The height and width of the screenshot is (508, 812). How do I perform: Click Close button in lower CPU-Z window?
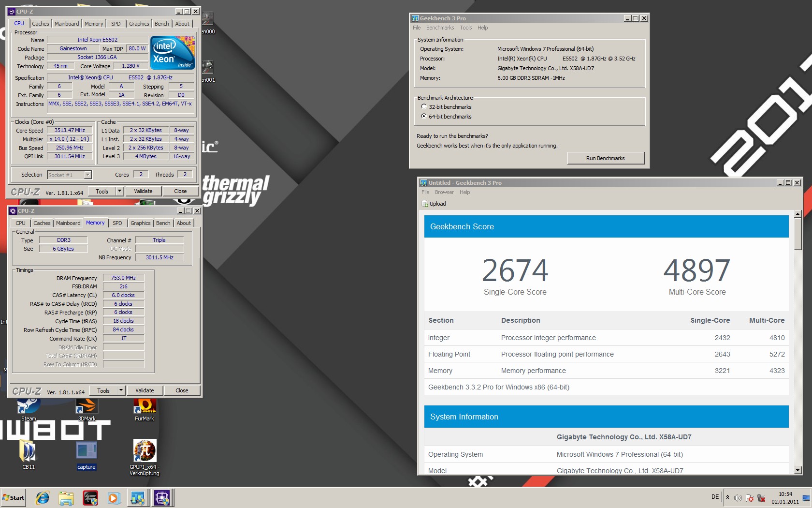click(182, 390)
